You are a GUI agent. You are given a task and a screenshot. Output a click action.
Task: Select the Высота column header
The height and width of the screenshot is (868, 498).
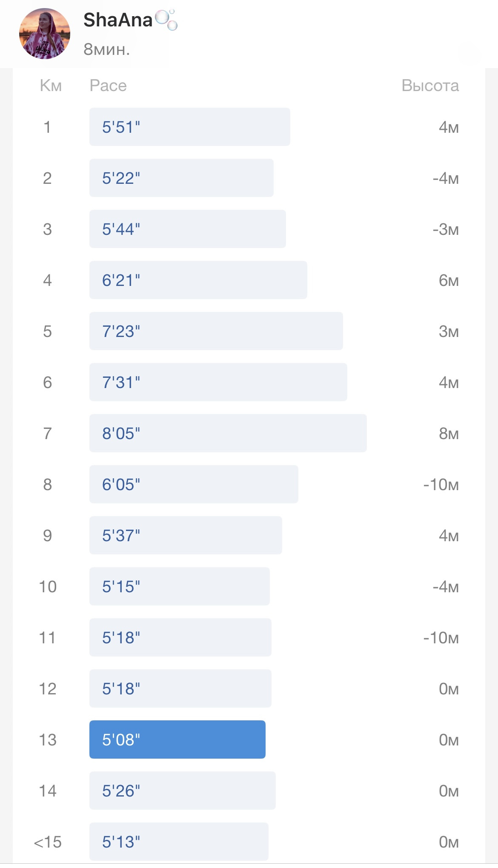430,86
